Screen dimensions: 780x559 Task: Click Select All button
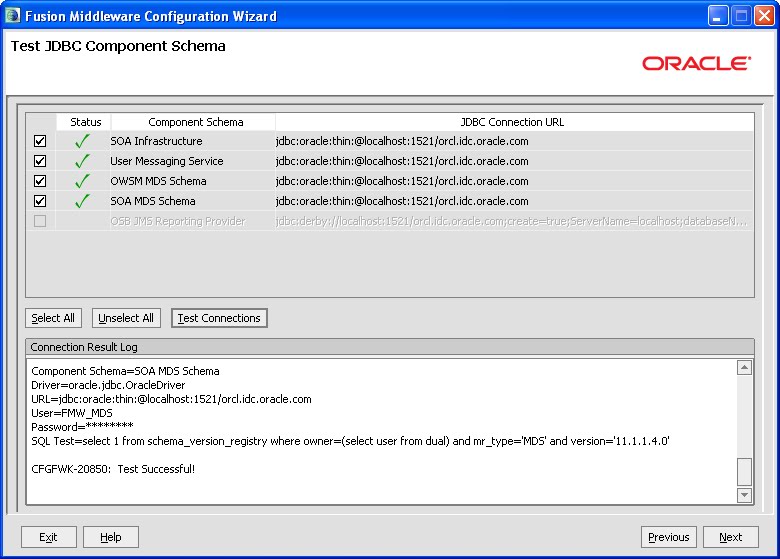(x=53, y=318)
